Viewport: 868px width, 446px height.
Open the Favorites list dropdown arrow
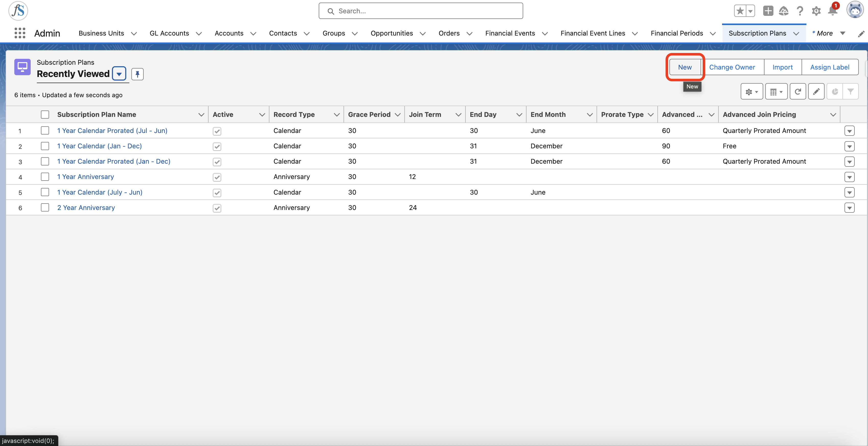pos(750,11)
